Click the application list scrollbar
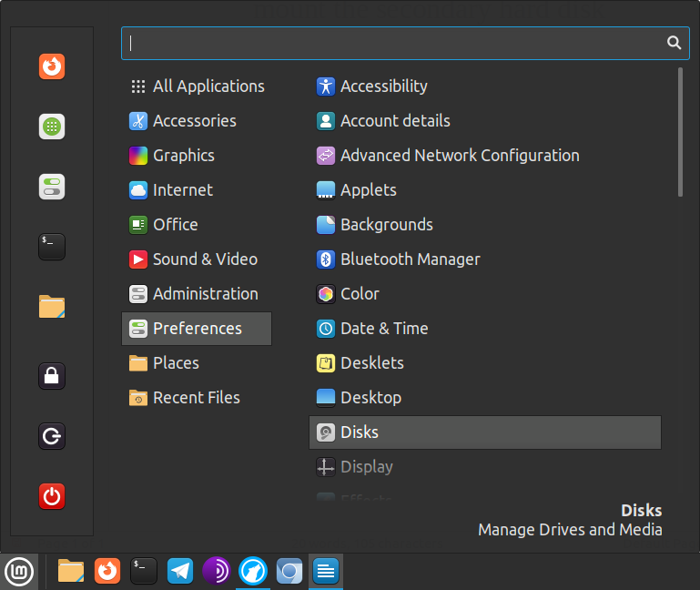700x590 pixels. [x=680, y=132]
